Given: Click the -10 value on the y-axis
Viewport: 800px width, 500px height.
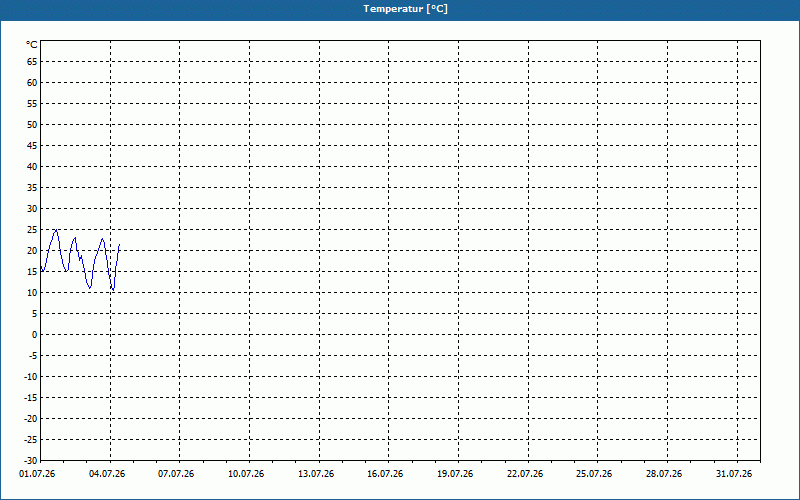Looking at the screenshot, I should 31,377.
